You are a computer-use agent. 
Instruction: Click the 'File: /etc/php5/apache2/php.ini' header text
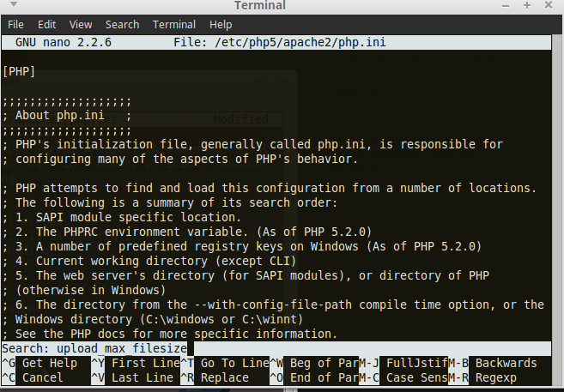click(x=280, y=42)
